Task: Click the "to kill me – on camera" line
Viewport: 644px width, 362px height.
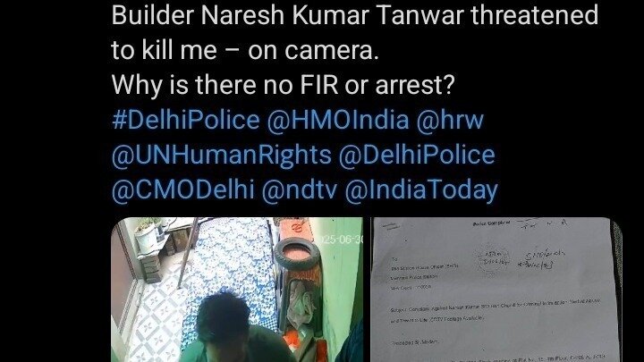Action: pos(245,50)
